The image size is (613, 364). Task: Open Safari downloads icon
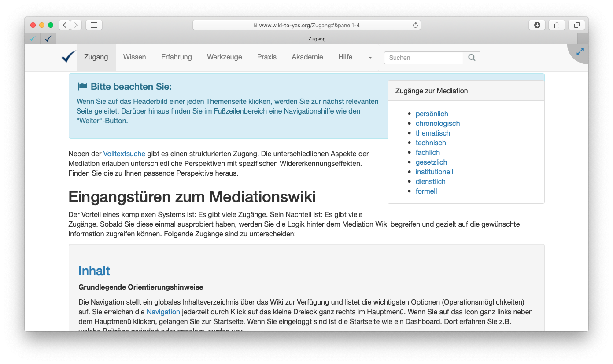point(537,25)
